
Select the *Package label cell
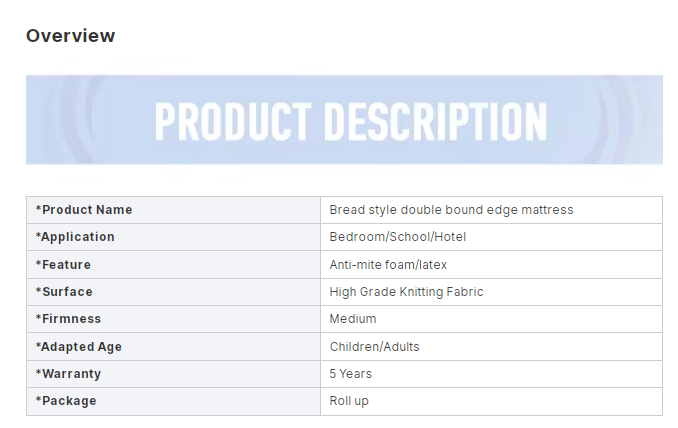point(173,401)
